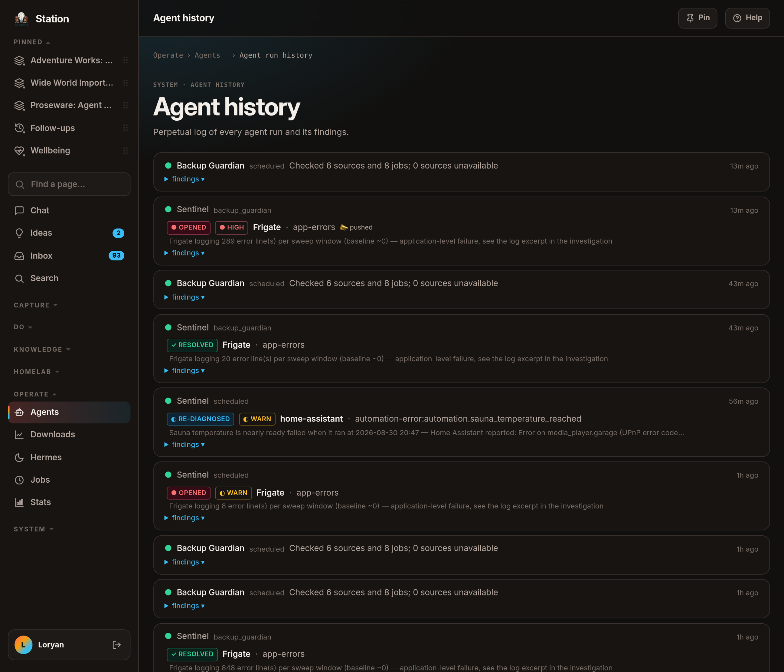Expand the DO section
784x672 pixels.
23,327
